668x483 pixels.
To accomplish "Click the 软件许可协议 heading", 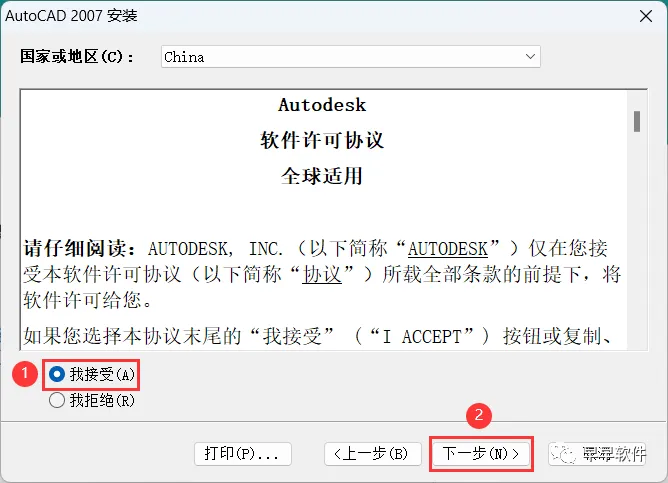I will tap(322, 140).
